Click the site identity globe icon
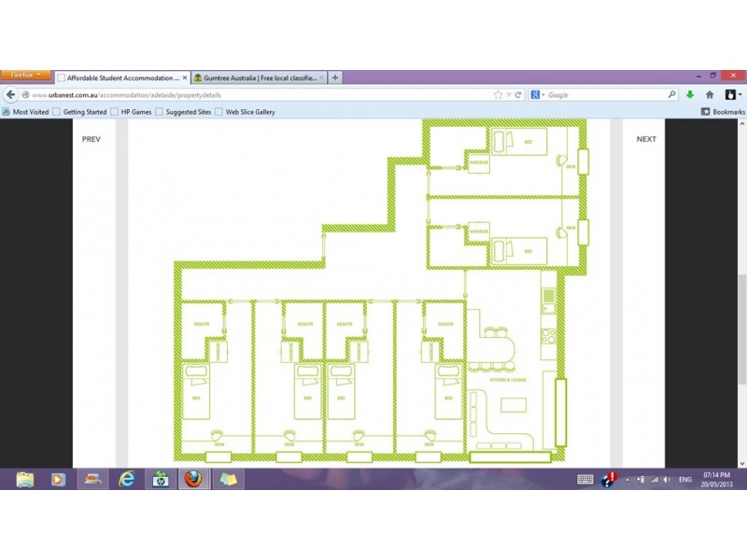 click(26, 95)
